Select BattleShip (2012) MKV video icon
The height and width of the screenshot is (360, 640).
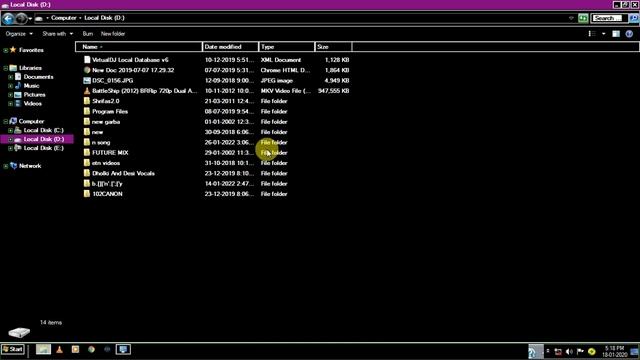point(87,91)
